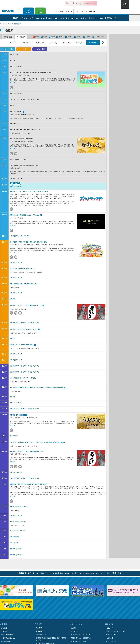140x644 pixels.
Task: Expand 続きを読む for 京都浪漫
Action: coord(13,425)
